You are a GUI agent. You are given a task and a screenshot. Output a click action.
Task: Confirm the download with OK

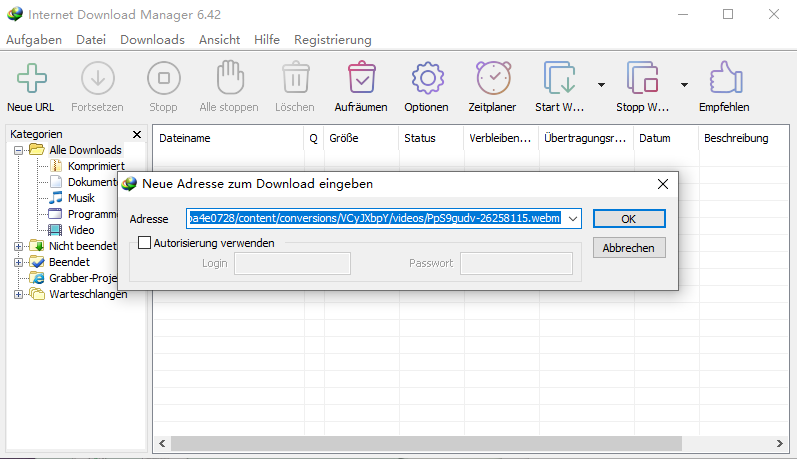click(x=629, y=219)
